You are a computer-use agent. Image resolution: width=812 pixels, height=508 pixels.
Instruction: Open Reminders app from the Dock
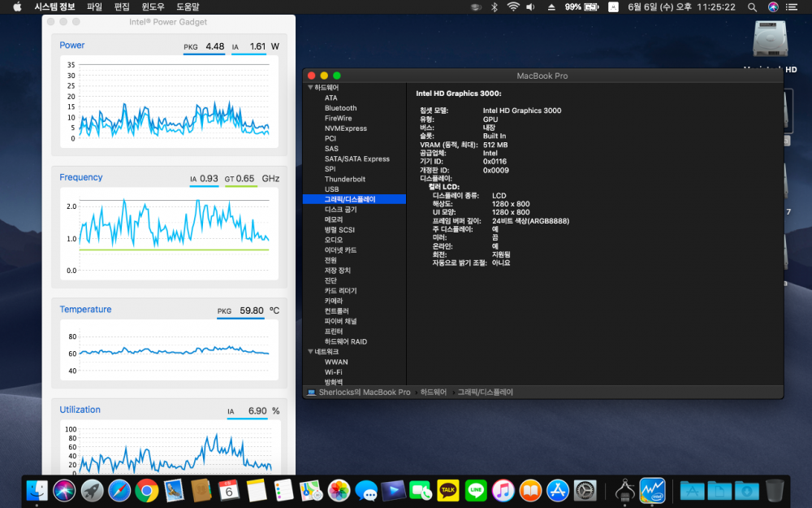pos(283,490)
